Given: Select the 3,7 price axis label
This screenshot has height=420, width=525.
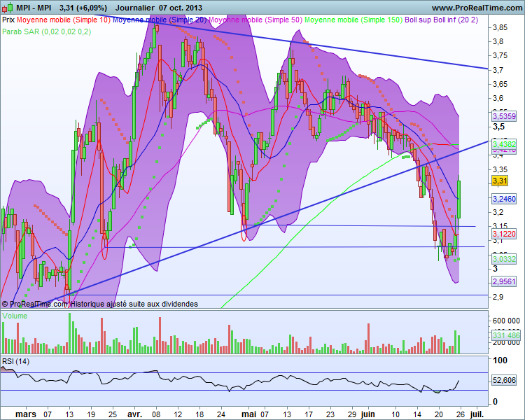Looking at the screenshot, I should coord(498,70).
